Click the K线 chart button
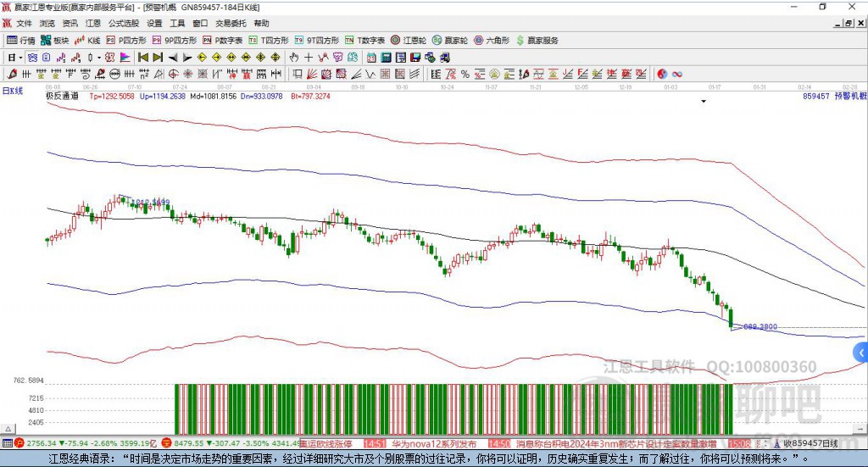Viewport: 868px width, 467px height. pyautogui.click(x=90, y=40)
